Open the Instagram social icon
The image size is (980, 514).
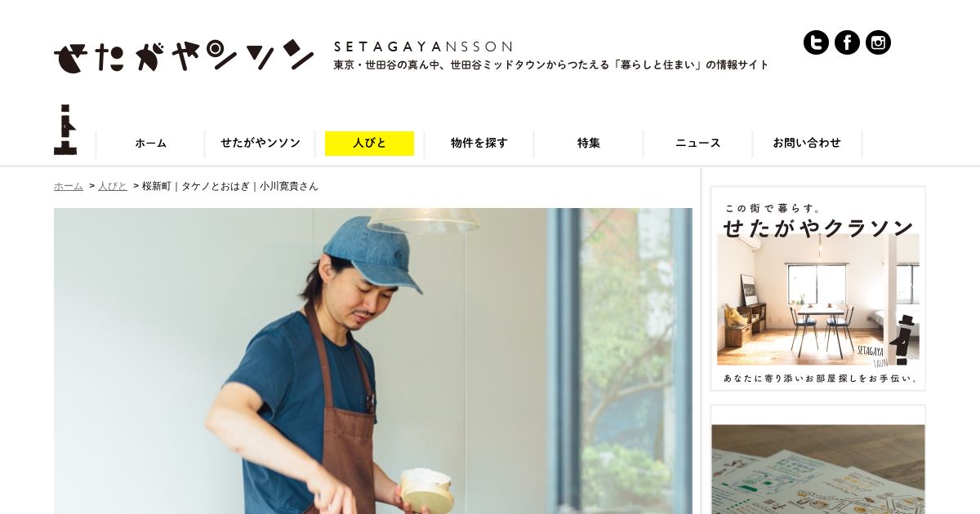pos(878,42)
